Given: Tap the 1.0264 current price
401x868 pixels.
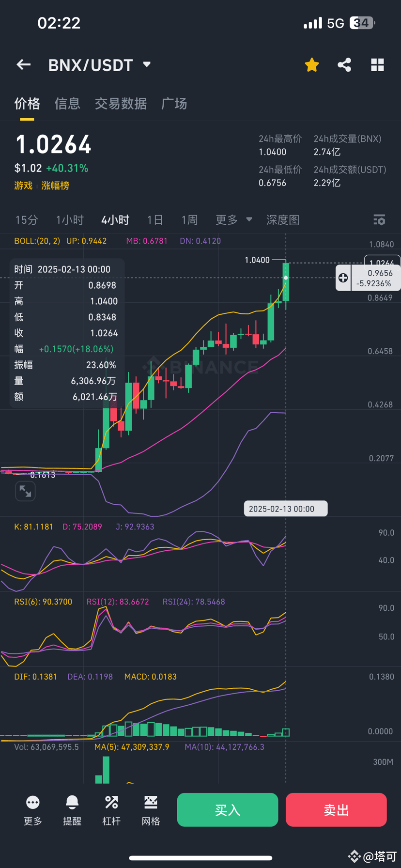Looking at the screenshot, I should pos(53,144).
